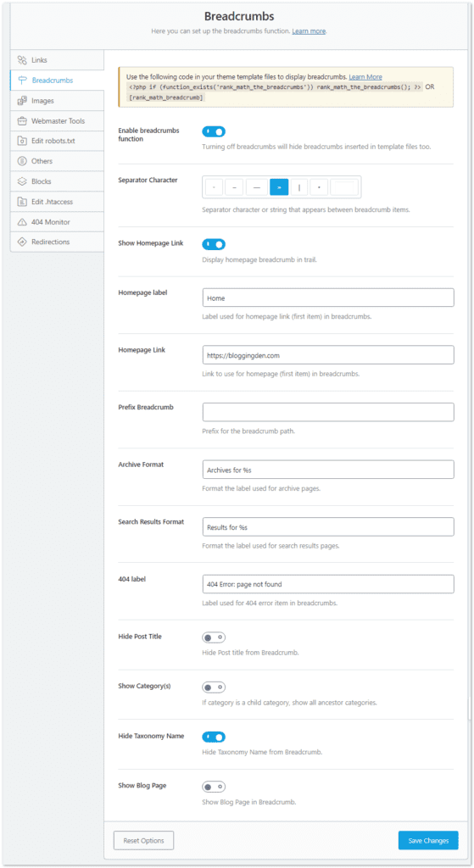The height and width of the screenshot is (868, 474).
Task: Click the Edit .htaccess document icon
Action: 22,202
